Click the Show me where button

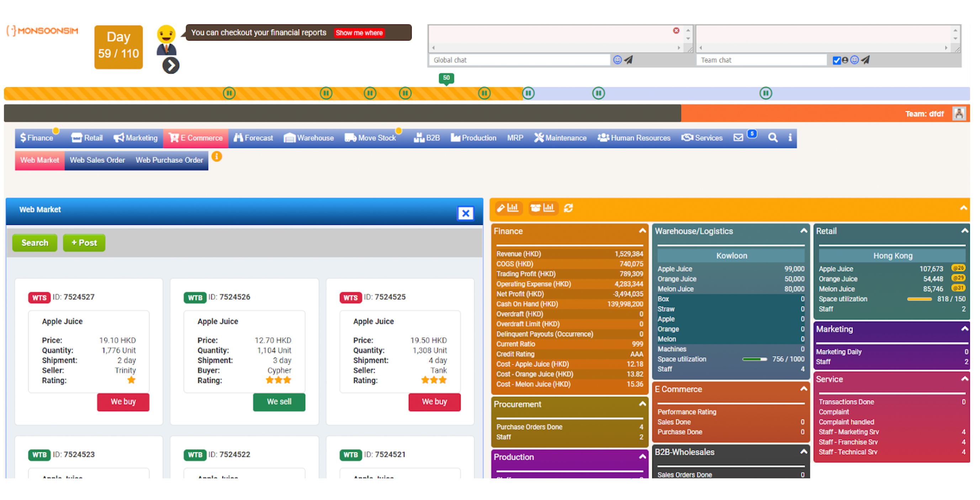click(359, 33)
